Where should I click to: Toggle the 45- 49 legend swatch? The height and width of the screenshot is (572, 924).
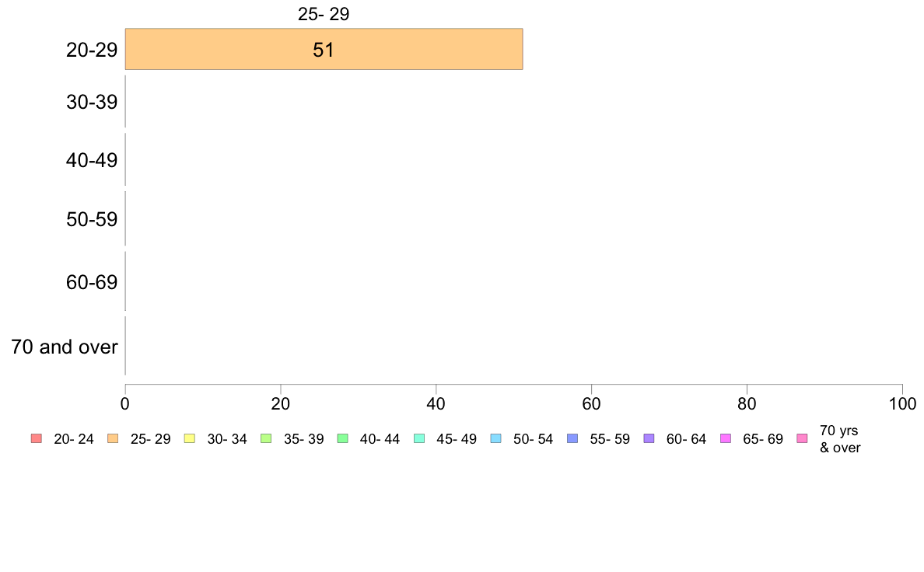419,438
